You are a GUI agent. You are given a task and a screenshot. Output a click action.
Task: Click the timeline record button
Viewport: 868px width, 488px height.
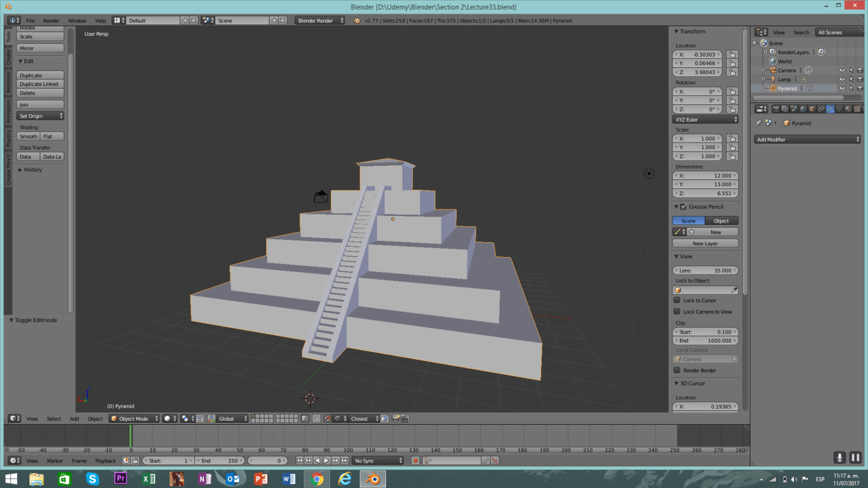click(x=415, y=461)
